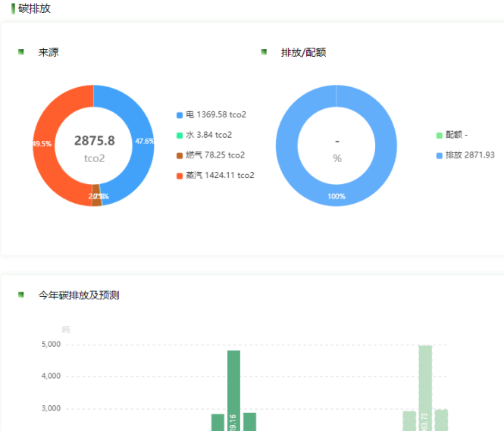Click the brown 燃气 legend marker

(x=180, y=155)
